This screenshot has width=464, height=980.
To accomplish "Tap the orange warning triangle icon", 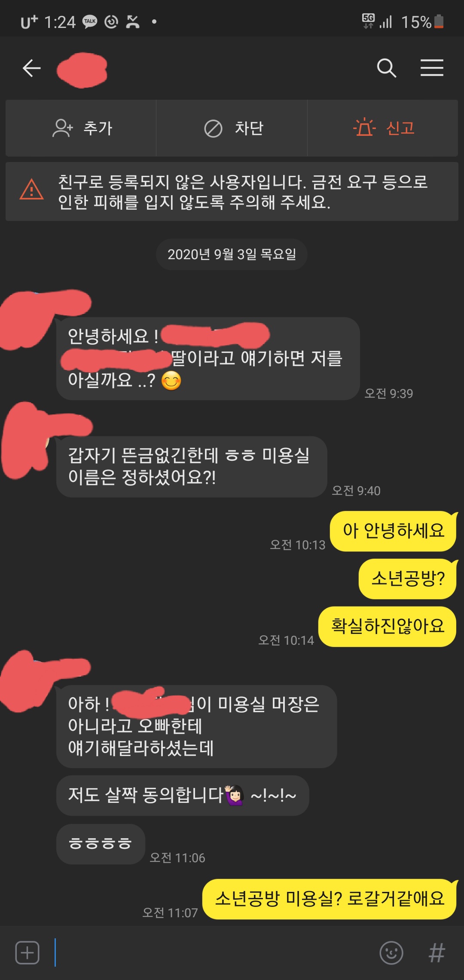I will [x=31, y=190].
